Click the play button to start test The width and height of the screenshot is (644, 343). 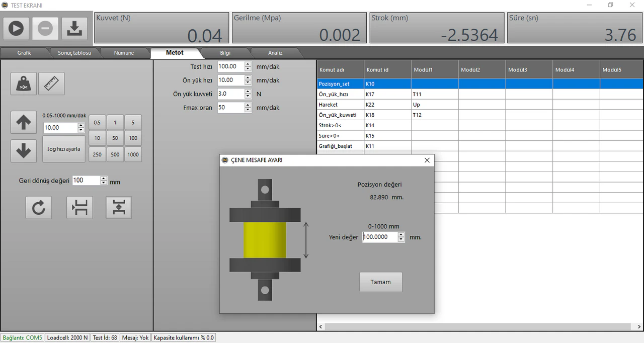pyautogui.click(x=16, y=28)
